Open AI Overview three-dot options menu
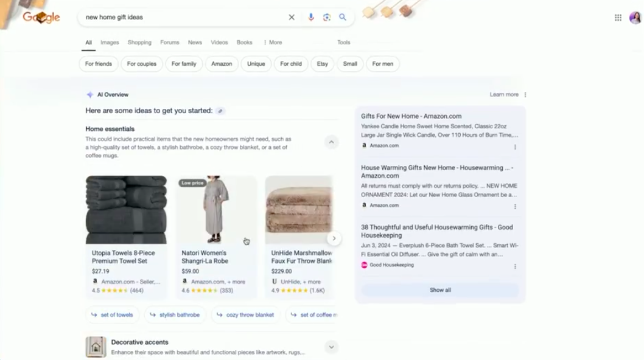The height and width of the screenshot is (360, 644). (525, 95)
